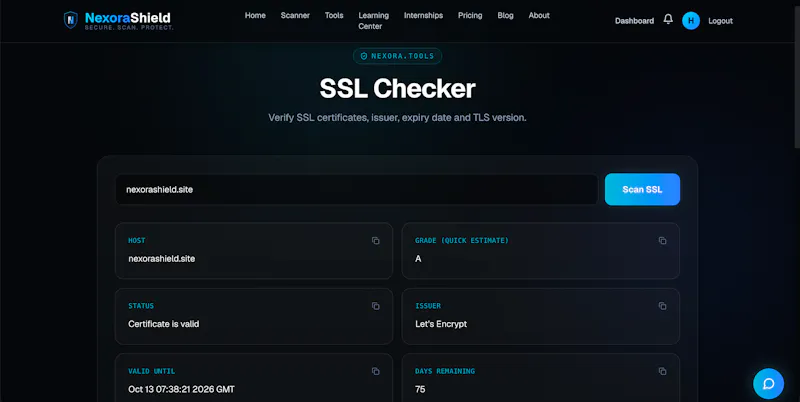Viewport: 800px width, 402px height.
Task: Select the issuer text Let's Encrypt
Action: pyautogui.click(x=441, y=324)
